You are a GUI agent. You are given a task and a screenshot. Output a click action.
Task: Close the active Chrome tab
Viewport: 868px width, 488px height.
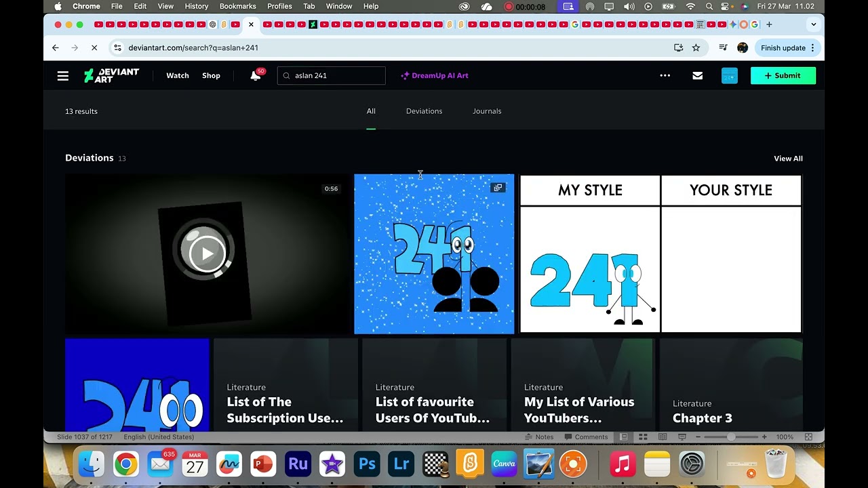pos(251,24)
